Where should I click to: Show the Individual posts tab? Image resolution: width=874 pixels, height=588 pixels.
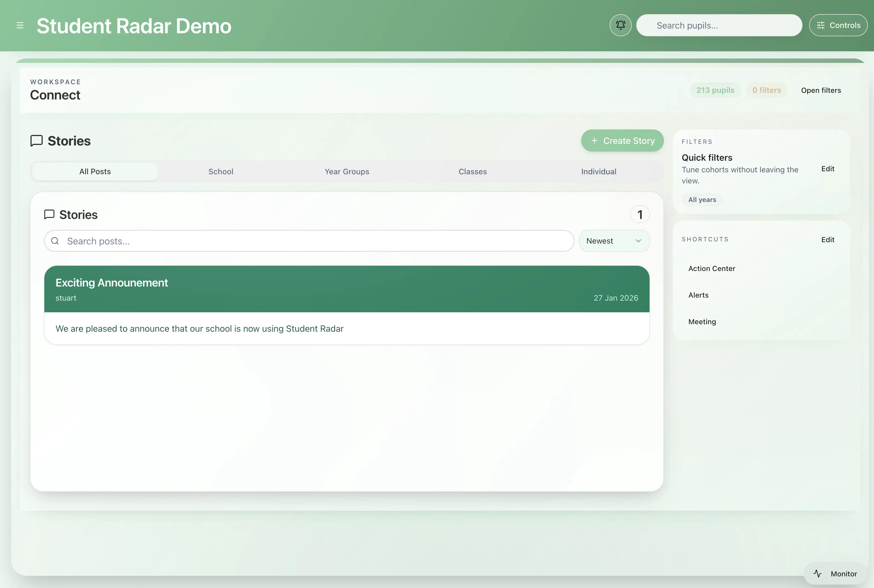(598, 172)
